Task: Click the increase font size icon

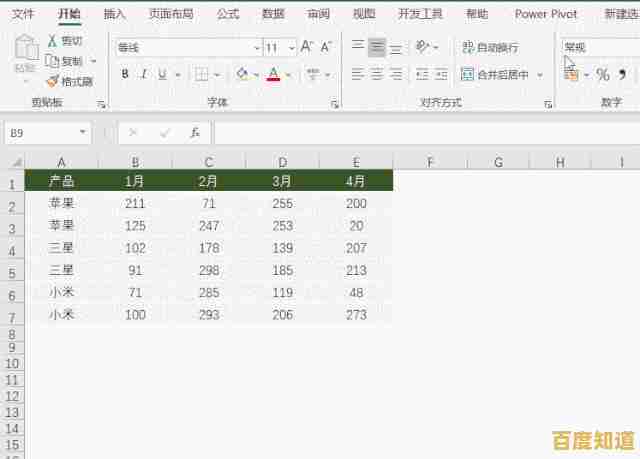Action: pos(308,47)
